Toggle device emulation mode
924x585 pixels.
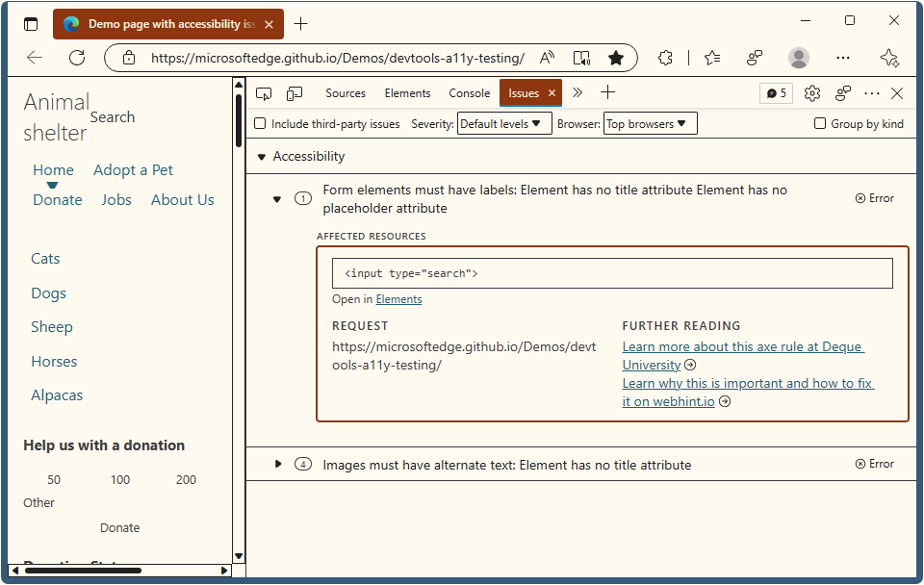pos(295,92)
